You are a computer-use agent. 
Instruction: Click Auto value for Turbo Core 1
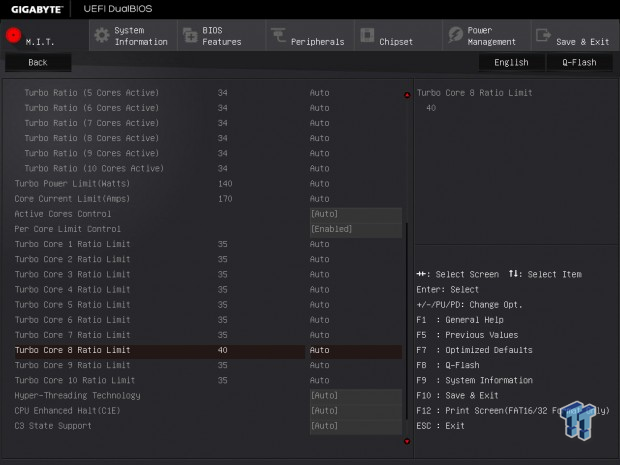coord(319,244)
